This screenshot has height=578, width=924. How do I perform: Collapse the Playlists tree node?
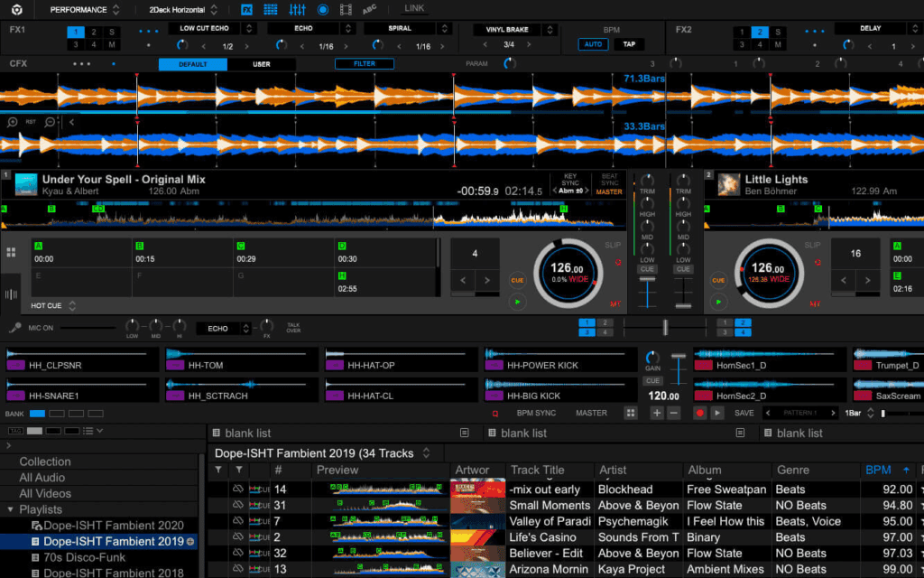[x=10, y=509]
